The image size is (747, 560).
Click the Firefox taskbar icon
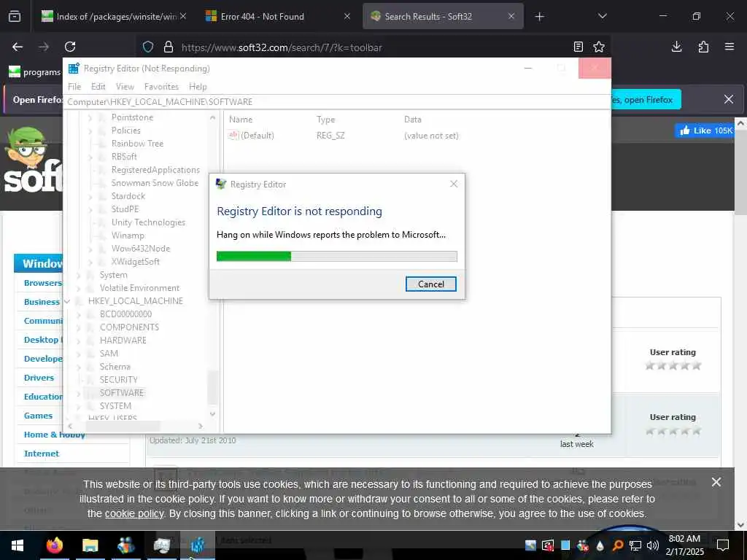coord(54,545)
